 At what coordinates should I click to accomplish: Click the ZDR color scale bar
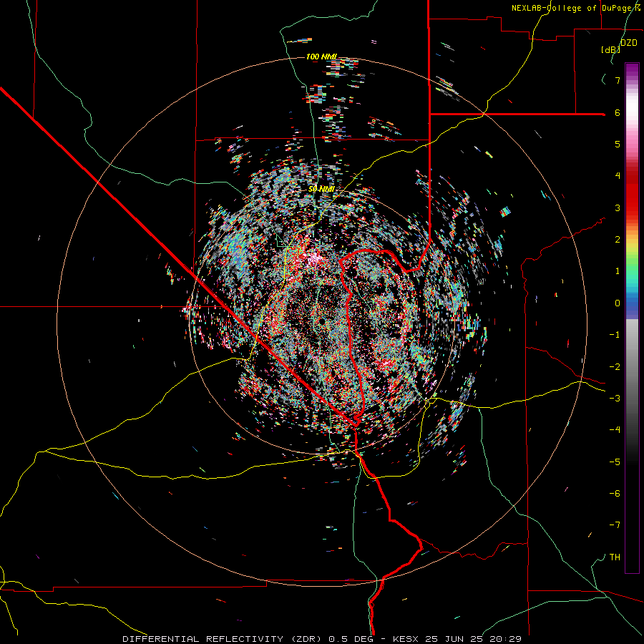pyautogui.click(x=632, y=318)
